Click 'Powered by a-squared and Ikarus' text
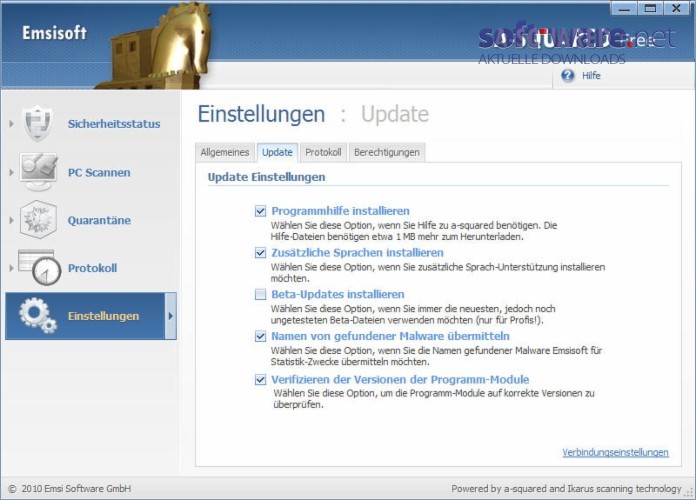 tap(566, 489)
